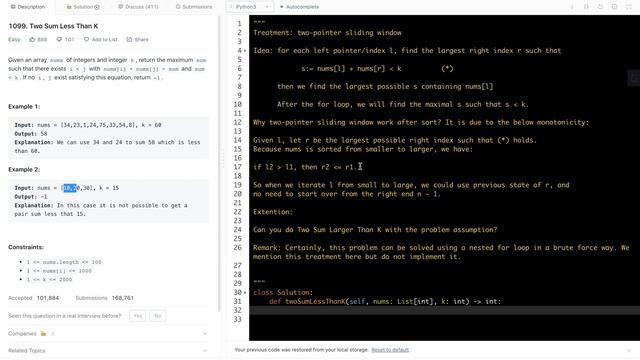Click 'Seen this question in a real interview before?' text
640x360 pixels.
click(x=64, y=316)
